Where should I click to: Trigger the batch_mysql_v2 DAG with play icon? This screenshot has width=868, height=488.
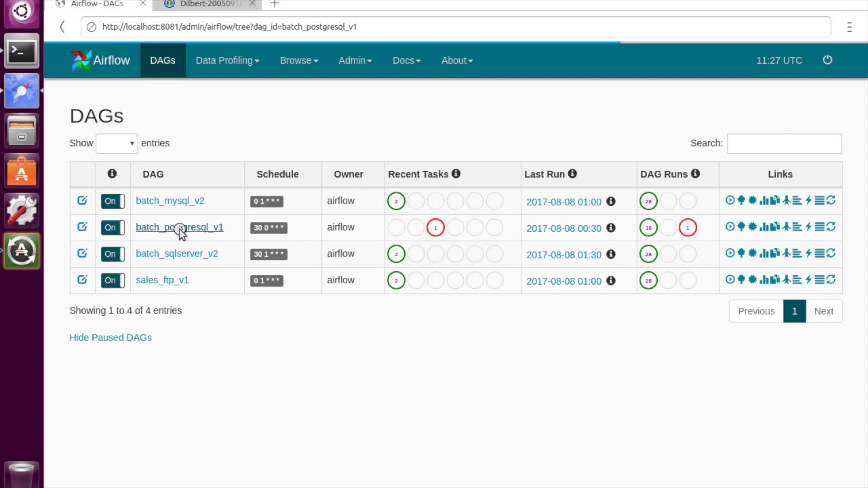730,200
